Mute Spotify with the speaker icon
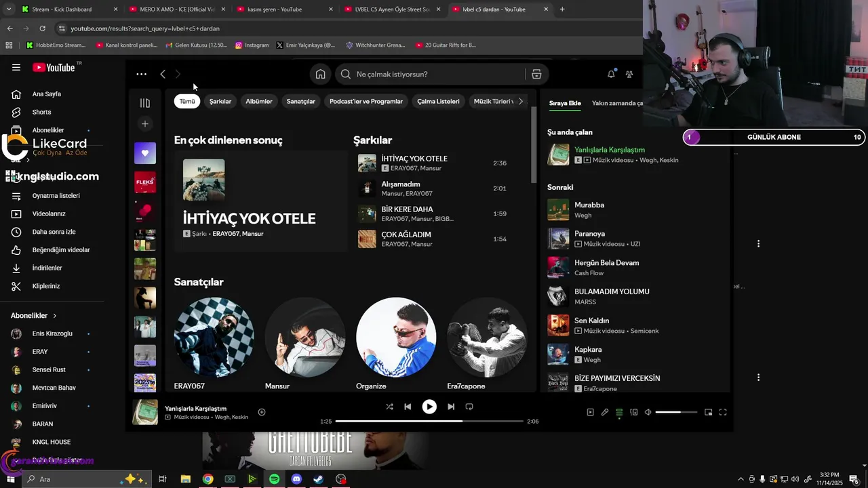Image resolution: width=868 pixels, height=488 pixels. click(648, 412)
